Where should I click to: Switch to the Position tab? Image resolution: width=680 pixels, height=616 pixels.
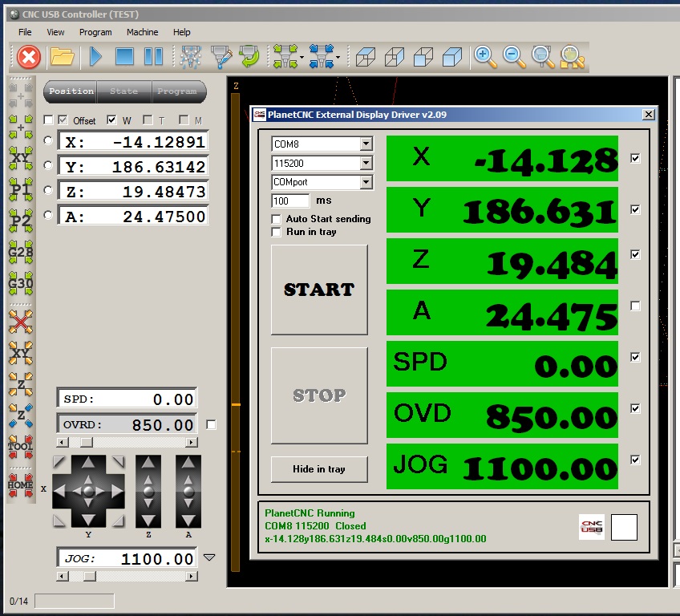tap(71, 91)
